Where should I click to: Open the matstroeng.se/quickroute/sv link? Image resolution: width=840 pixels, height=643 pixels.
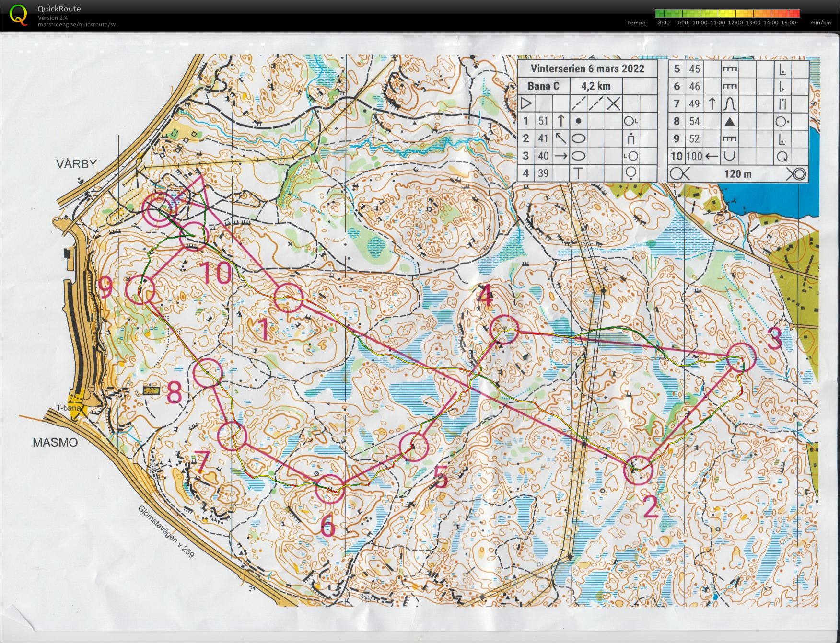click(x=77, y=24)
